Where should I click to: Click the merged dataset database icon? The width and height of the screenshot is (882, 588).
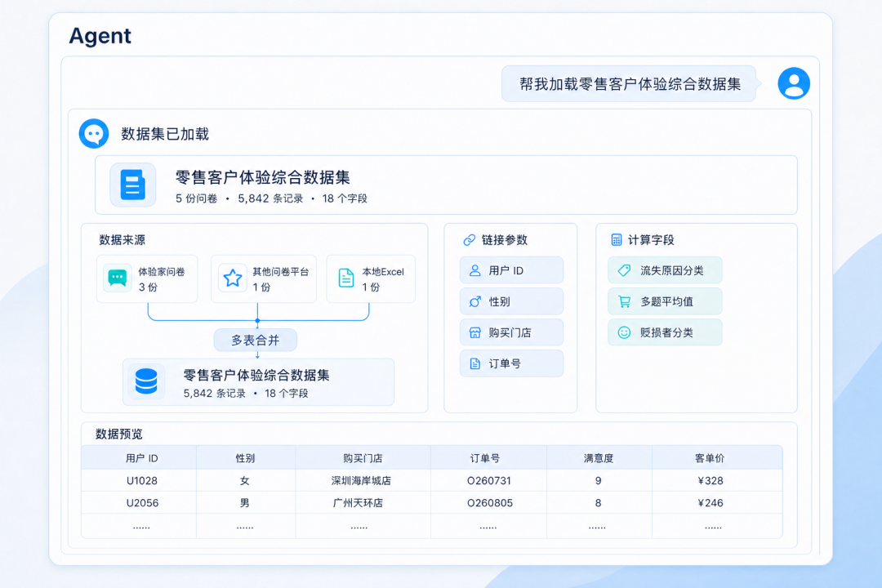(x=146, y=381)
